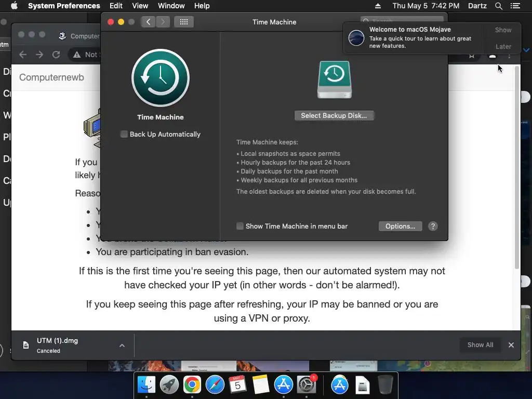Click the Chrome page vertical scrollbar
This screenshot has width=532, height=399.
click(x=517, y=168)
